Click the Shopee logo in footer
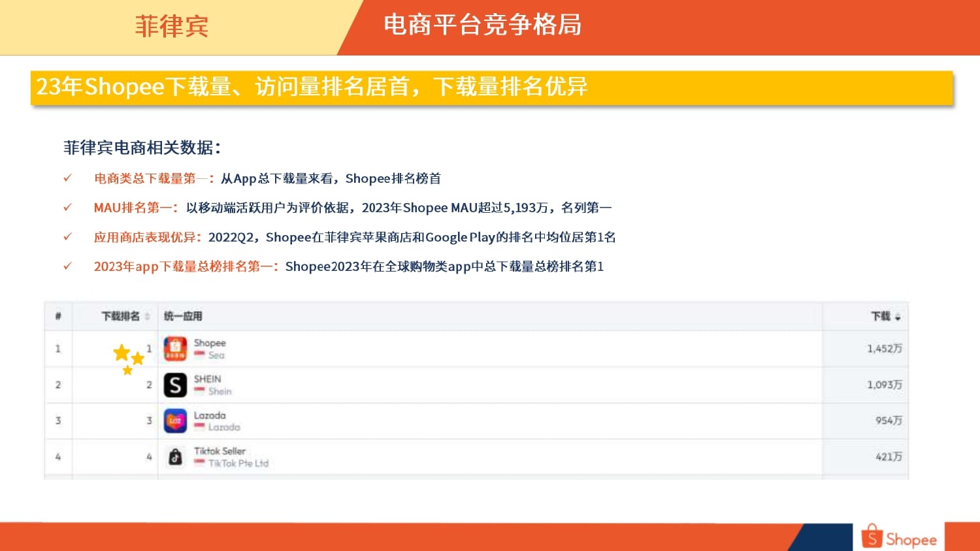This screenshot has height=551, width=980. click(899, 537)
